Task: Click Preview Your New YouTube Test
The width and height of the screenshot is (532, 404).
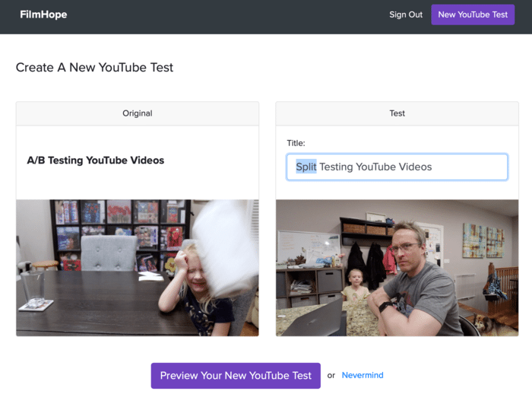Action: (x=236, y=375)
